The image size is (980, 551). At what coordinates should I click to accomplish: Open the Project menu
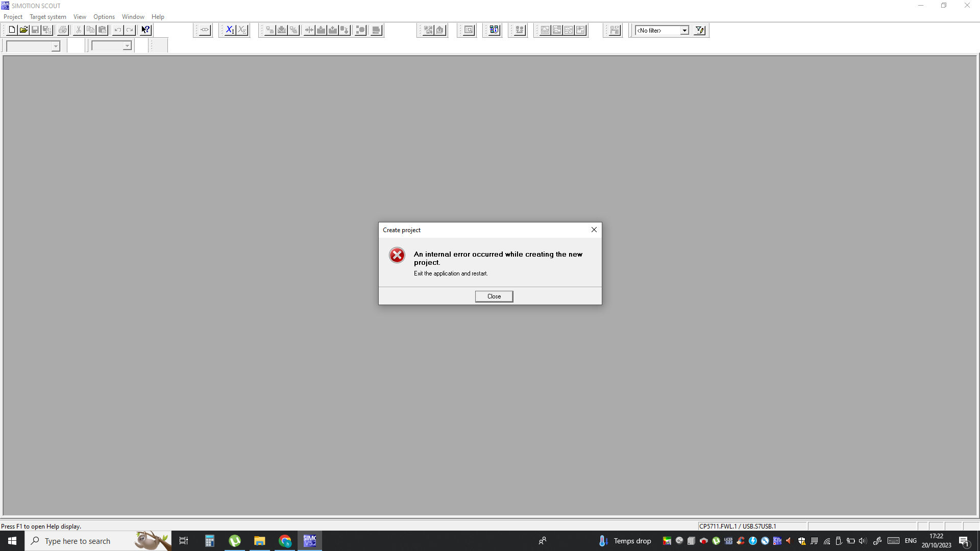point(13,17)
